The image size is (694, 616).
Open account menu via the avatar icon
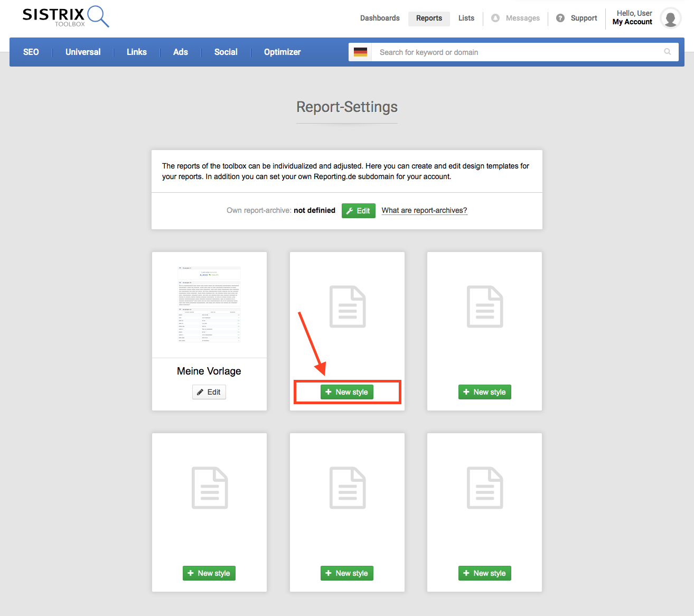click(x=670, y=18)
